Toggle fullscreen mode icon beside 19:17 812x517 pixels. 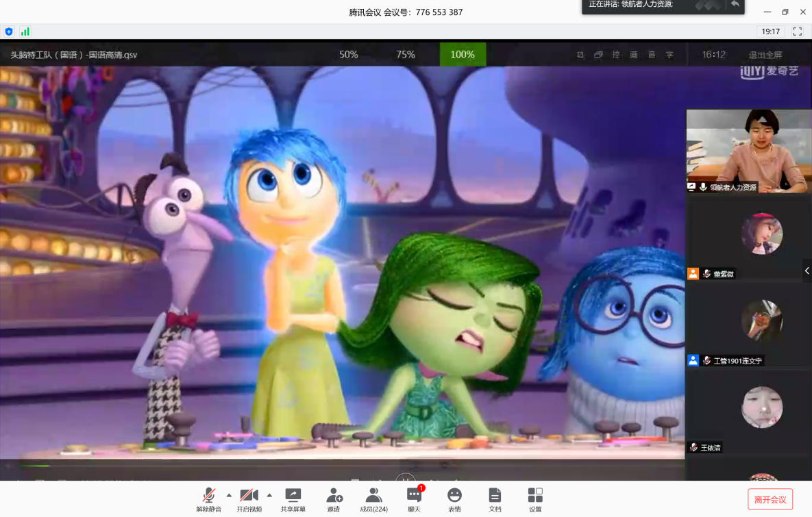(x=798, y=31)
